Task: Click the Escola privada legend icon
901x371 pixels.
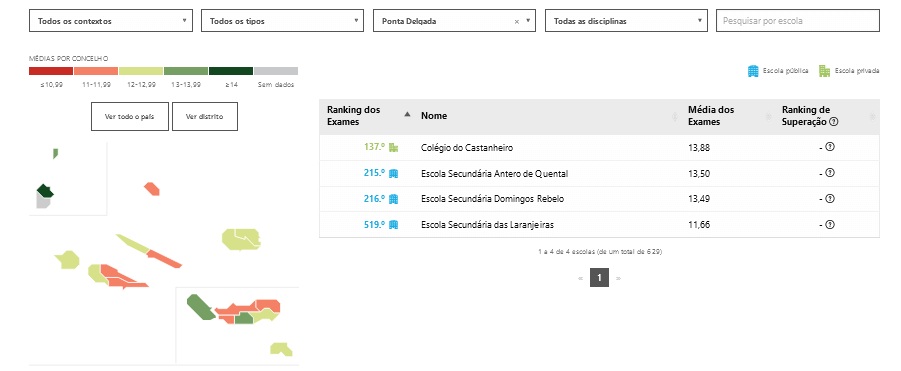Action: click(x=825, y=71)
